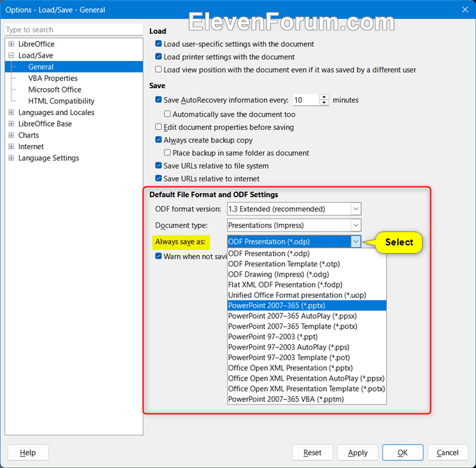476x468 pixels.
Task: Choose Flat XML ODF Presentation (*.fodp)
Action: [x=307, y=285]
